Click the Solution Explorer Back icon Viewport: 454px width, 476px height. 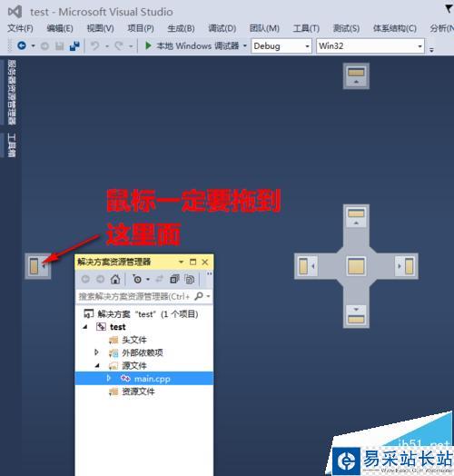(x=85, y=279)
